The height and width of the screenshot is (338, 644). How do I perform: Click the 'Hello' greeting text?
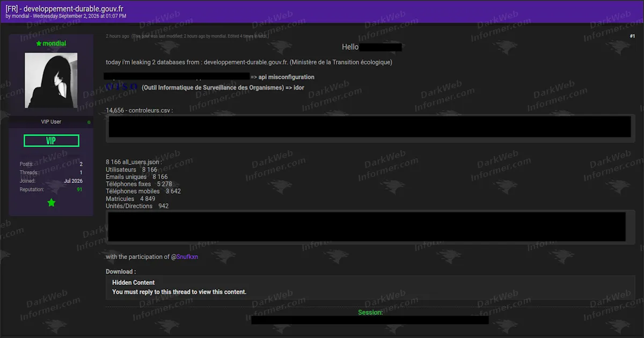pos(350,47)
